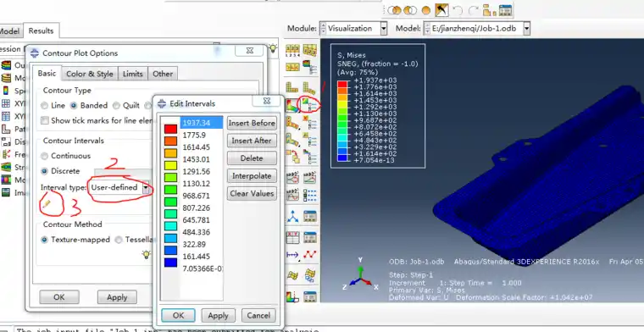Open Display Group Manager icon
644x332 pixels.
505,10
